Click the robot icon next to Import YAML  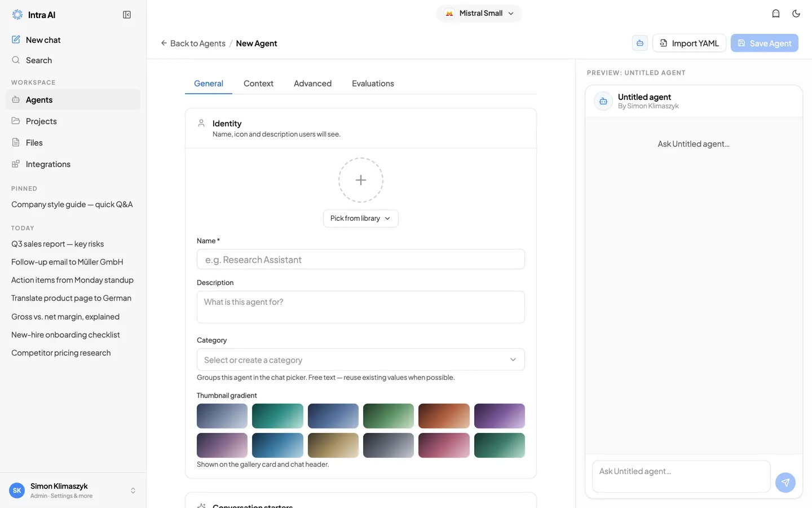[640, 43]
